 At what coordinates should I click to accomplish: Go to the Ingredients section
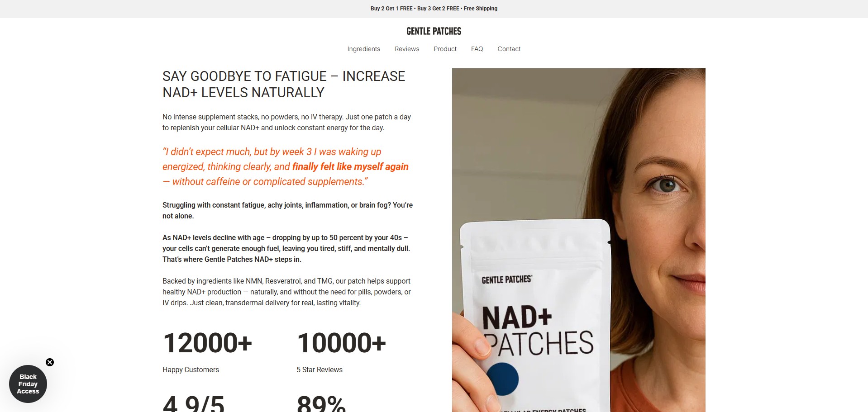point(363,49)
